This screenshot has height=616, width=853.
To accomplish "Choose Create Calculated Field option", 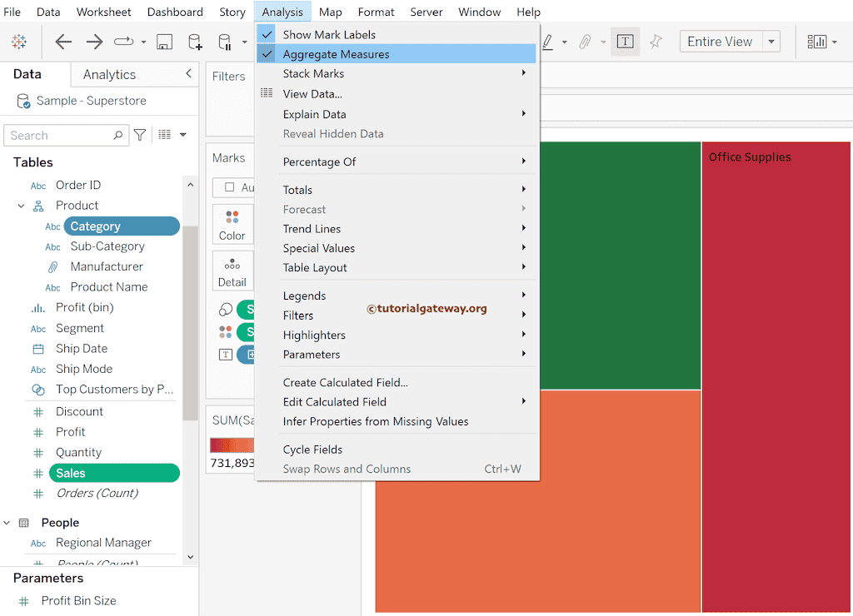I will tap(345, 382).
